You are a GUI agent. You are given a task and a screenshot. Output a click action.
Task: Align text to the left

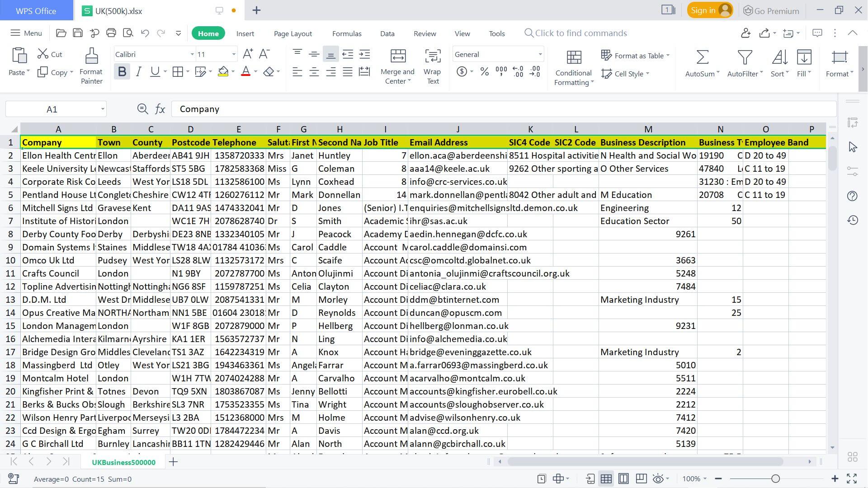[297, 72]
